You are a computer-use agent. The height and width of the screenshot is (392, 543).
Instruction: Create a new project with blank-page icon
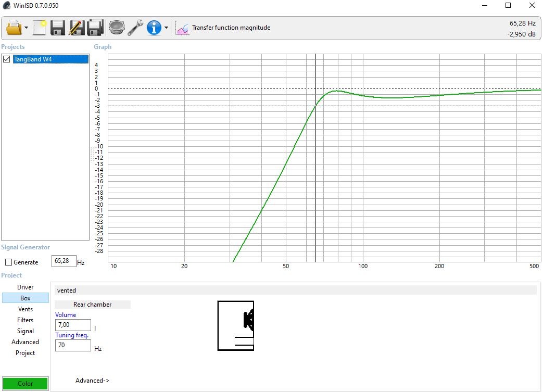pyautogui.click(x=40, y=28)
